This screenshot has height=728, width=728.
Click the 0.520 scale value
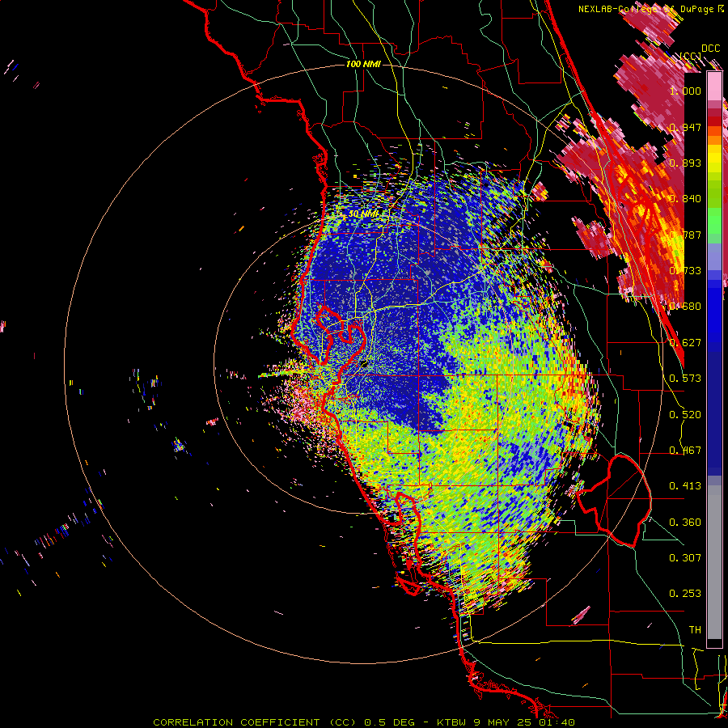[685, 414]
